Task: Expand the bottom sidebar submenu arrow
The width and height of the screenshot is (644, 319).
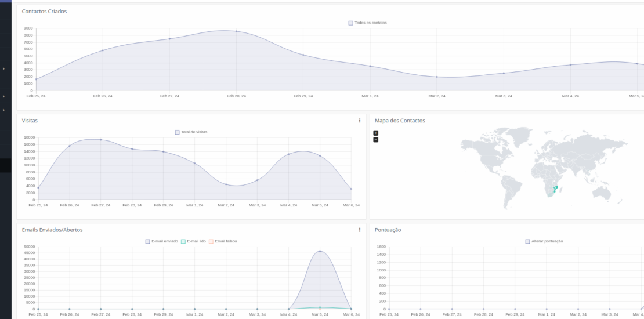Action: click(x=3, y=110)
